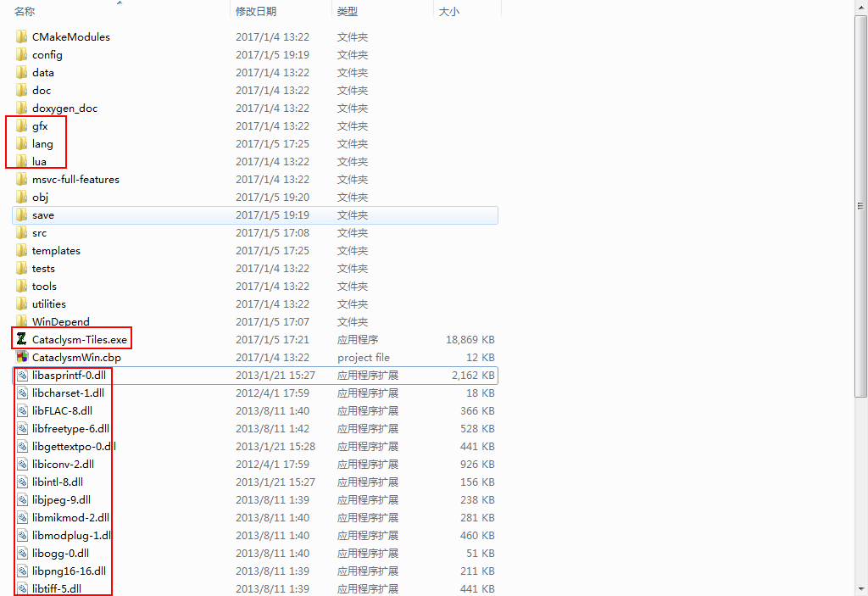Select the file name libpng16-16.dll
This screenshot has width=868, height=596.
coord(69,571)
